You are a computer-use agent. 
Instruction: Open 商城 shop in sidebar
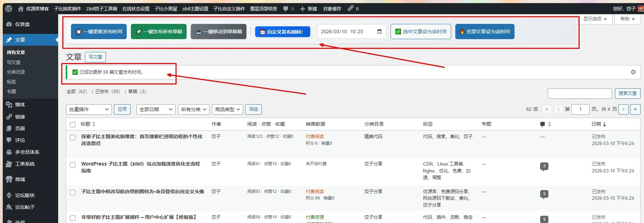tap(20, 179)
